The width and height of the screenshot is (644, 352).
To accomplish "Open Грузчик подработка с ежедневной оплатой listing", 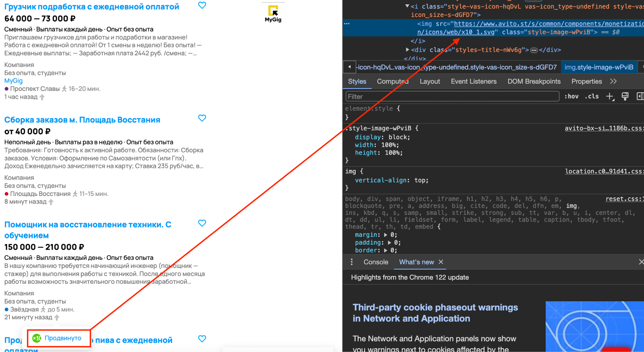I will (92, 7).
